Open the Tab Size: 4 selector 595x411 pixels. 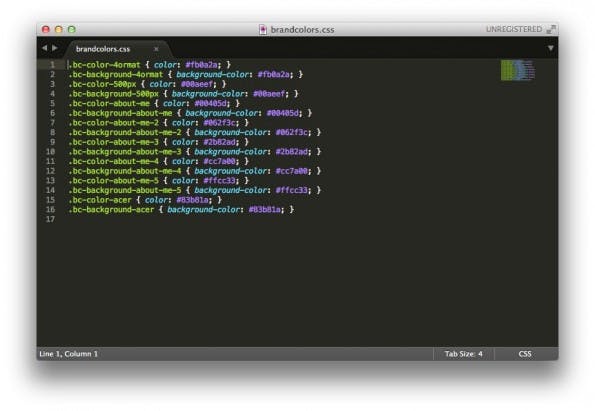(x=464, y=354)
